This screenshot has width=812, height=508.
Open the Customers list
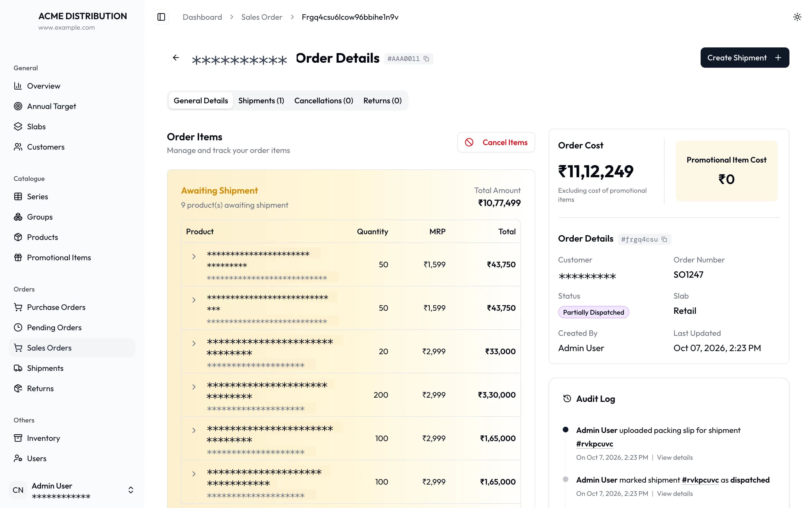(72, 147)
